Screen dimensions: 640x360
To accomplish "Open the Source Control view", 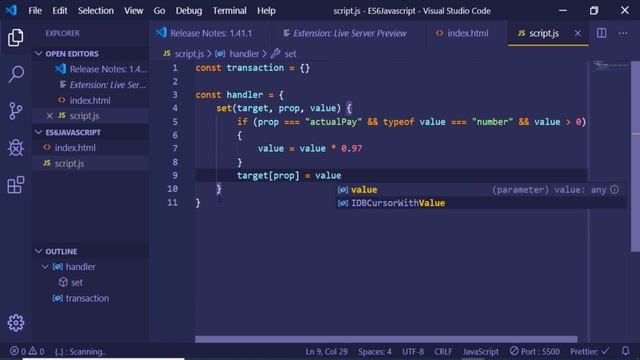I will [16, 111].
